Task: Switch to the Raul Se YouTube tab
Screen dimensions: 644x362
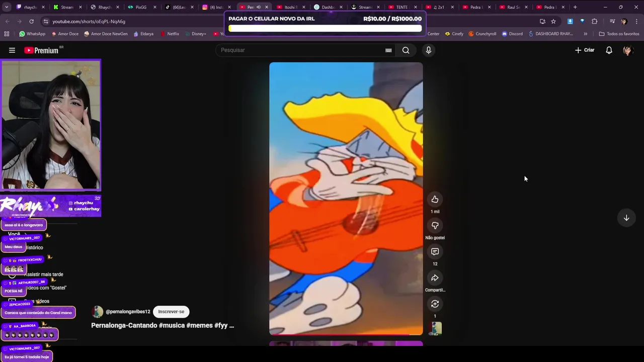Action: 513,7
